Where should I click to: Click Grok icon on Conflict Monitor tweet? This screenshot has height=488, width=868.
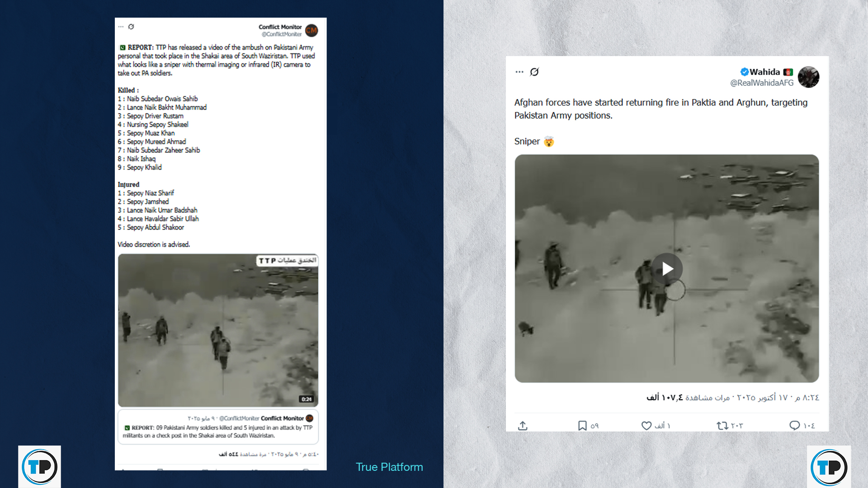click(x=131, y=27)
